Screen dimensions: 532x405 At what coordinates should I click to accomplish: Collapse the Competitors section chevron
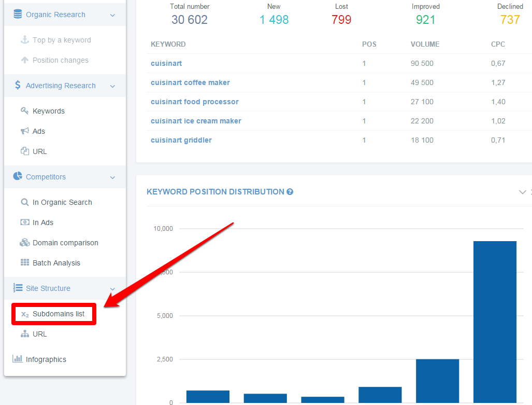click(112, 177)
